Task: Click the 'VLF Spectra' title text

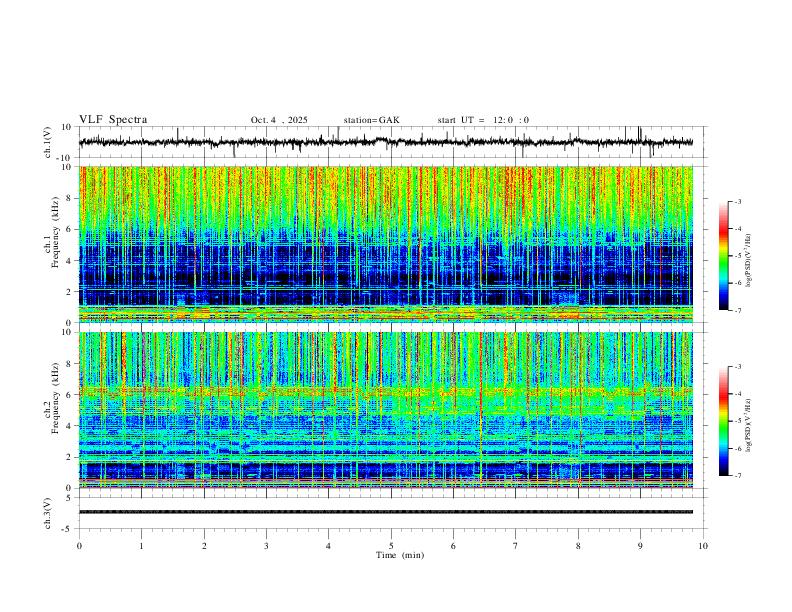Action: pyautogui.click(x=113, y=120)
